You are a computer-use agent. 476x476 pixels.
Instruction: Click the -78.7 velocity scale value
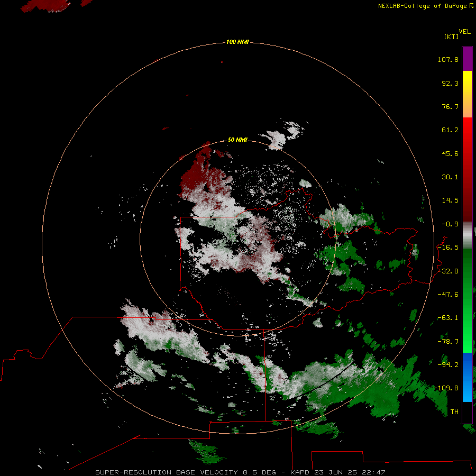click(x=448, y=342)
